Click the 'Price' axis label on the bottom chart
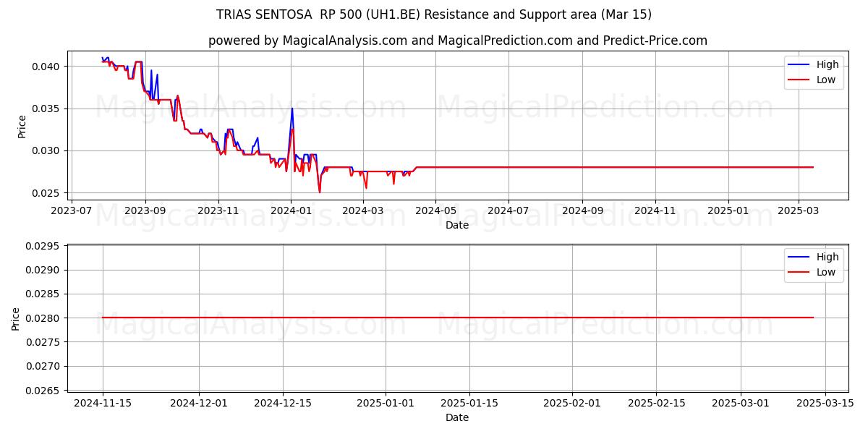868x434 pixels. point(16,318)
